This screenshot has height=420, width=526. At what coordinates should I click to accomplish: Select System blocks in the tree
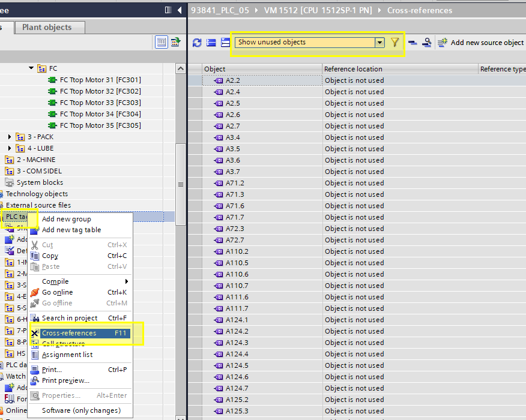pos(40,182)
